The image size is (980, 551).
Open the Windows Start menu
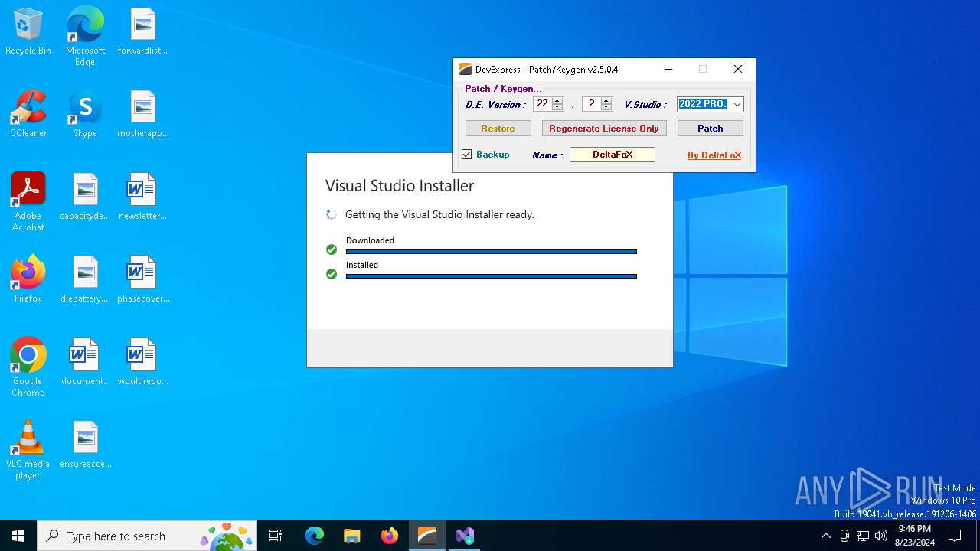click(18, 536)
